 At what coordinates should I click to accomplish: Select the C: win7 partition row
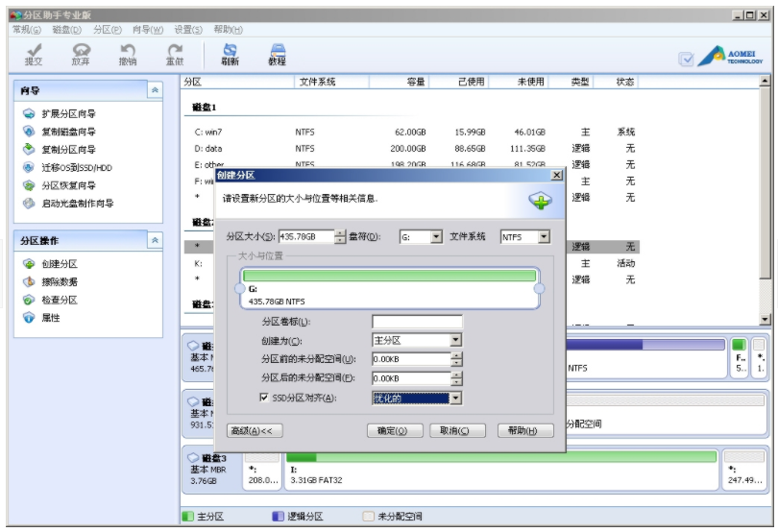[412, 132]
